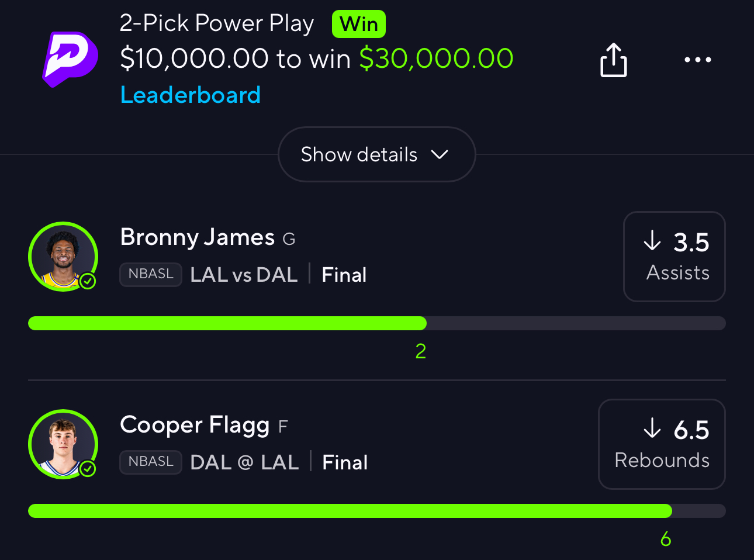Tap the green Win badge
Screen dimensions: 754x560
pyautogui.click(x=358, y=25)
